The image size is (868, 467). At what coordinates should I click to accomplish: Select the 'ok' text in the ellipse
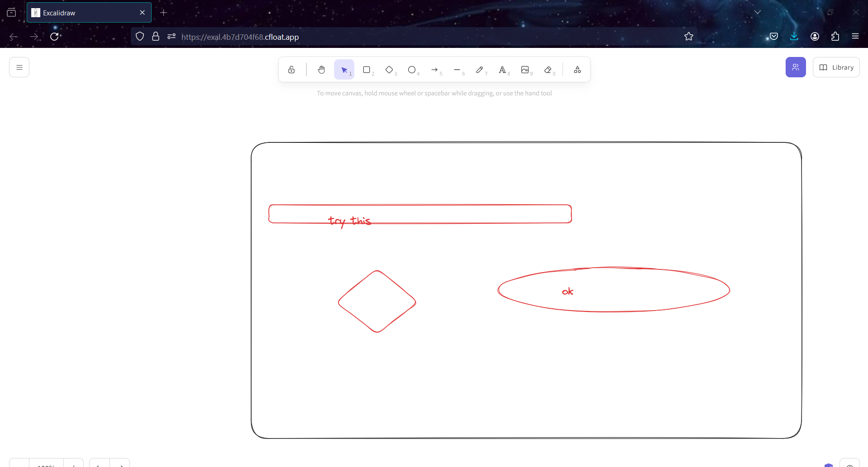click(568, 292)
